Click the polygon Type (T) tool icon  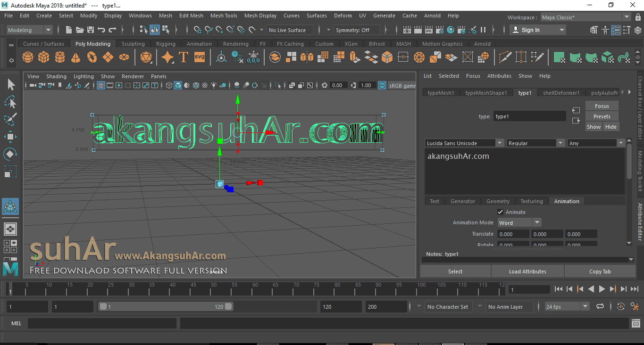(184, 57)
